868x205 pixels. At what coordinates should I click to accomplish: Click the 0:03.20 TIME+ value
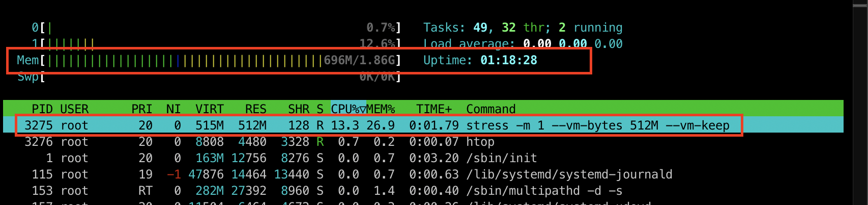(x=434, y=158)
